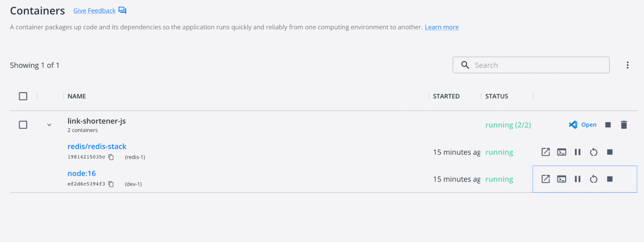The image size is (644, 242).
Task: Stop the link-shortener-js stack
Action: point(608,125)
